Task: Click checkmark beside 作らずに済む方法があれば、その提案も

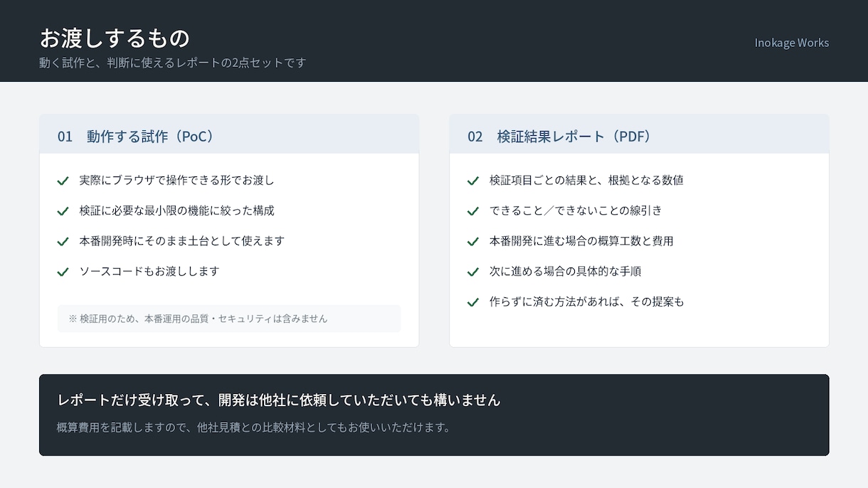Action: point(473,302)
